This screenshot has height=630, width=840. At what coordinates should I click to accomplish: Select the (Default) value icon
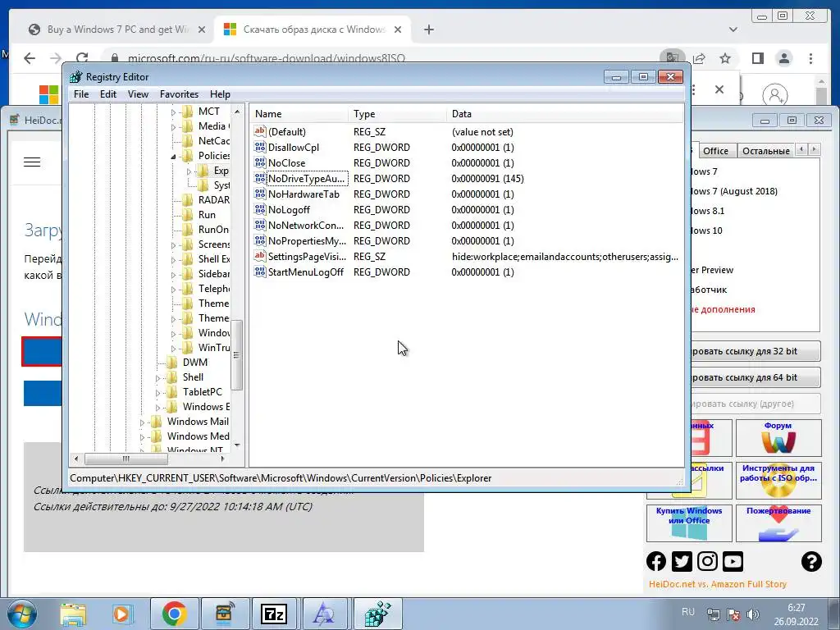(260, 131)
